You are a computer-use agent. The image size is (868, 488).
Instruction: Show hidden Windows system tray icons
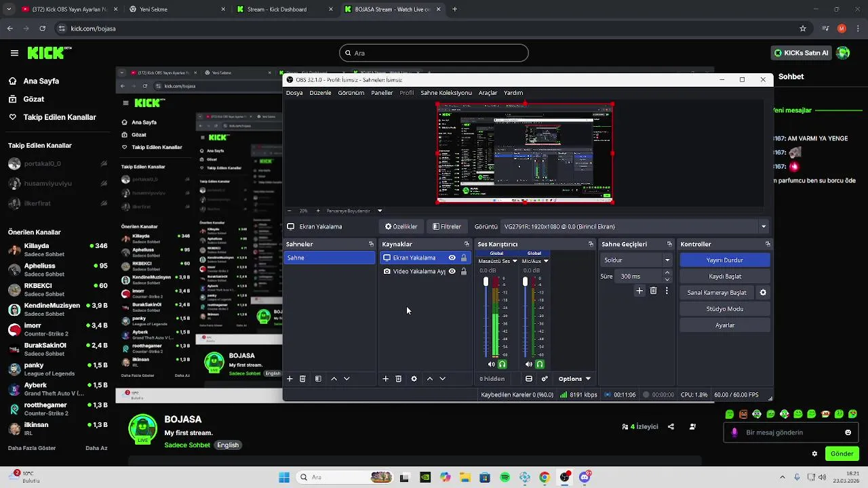click(783, 477)
